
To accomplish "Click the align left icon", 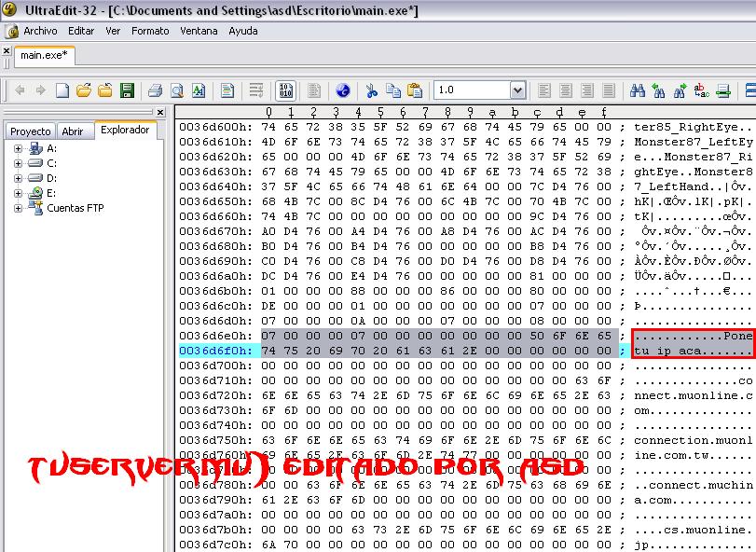I will [544, 90].
